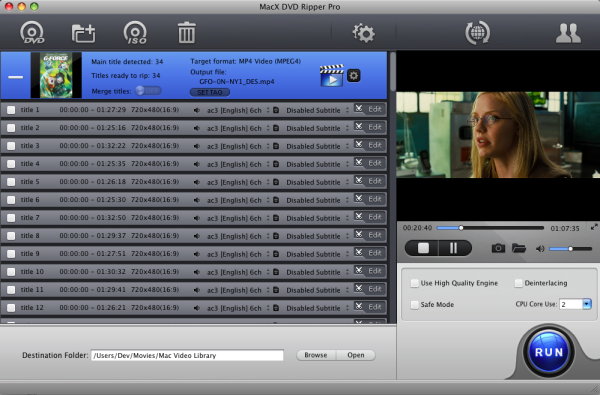The image size is (600, 395).
Task: Open the audio track selector for title 11
Action: coord(238,290)
